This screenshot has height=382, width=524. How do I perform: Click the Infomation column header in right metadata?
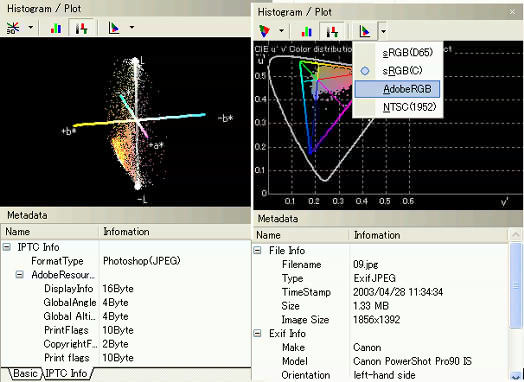coord(428,235)
